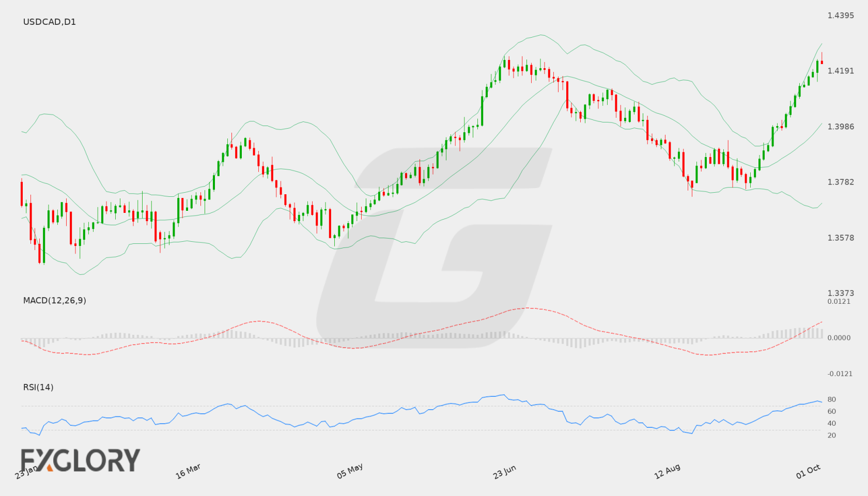Image resolution: width=868 pixels, height=496 pixels.
Task: Click the RSI 40 level label
Action: click(832, 423)
